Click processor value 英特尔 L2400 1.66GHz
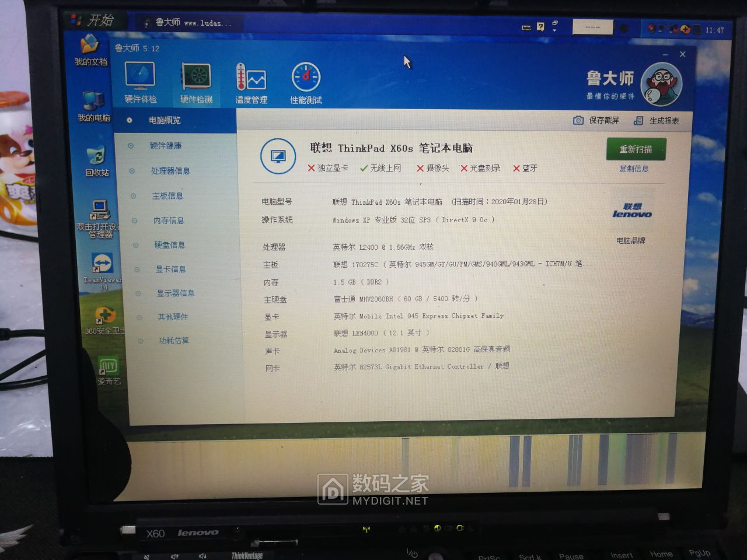Image resolution: width=747 pixels, height=560 pixels. [x=383, y=247]
